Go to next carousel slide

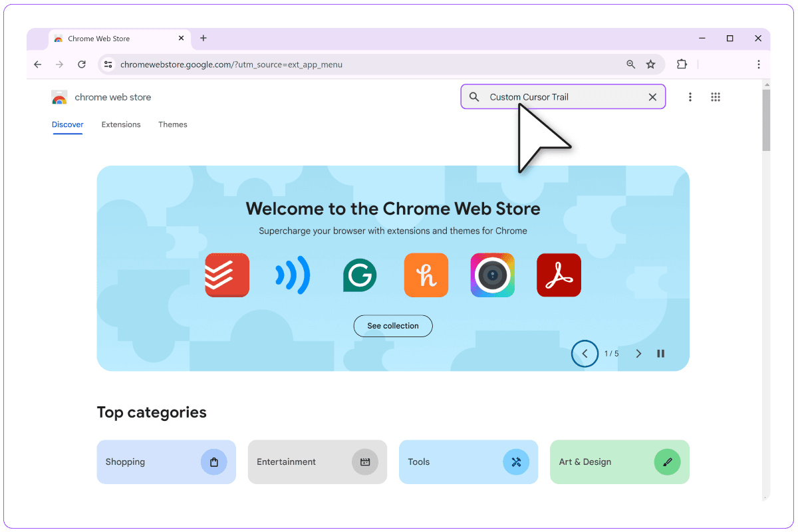(638, 354)
